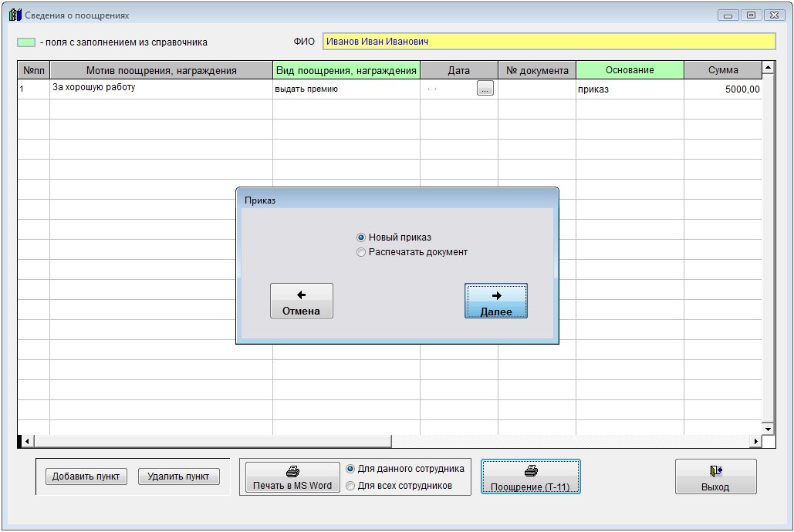Click the Дата column header
Image resolution: width=794 pixels, height=532 pixels.
(459, 70)
